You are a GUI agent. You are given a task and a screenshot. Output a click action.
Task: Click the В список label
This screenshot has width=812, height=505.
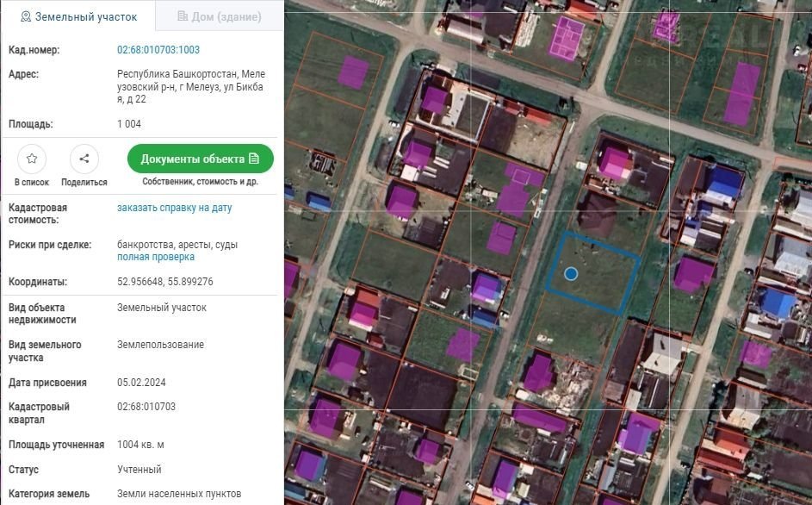point(32,183)
